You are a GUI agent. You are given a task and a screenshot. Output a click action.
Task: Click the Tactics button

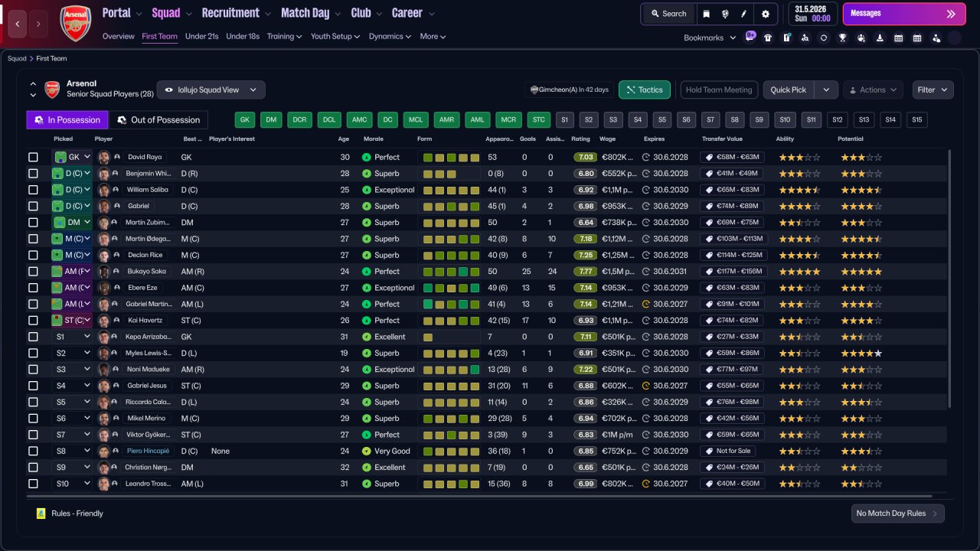pyautogui.click(x=644, y=90)
